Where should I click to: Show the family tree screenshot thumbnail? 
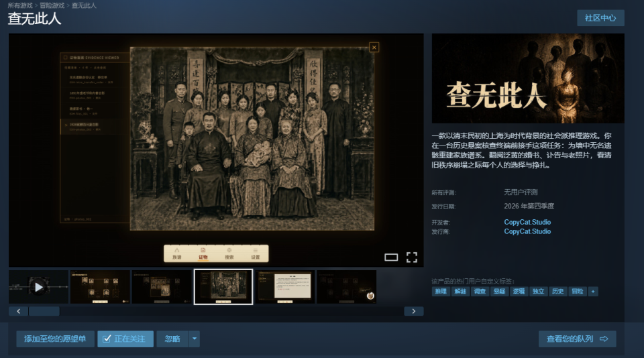(x=100, y=287)
